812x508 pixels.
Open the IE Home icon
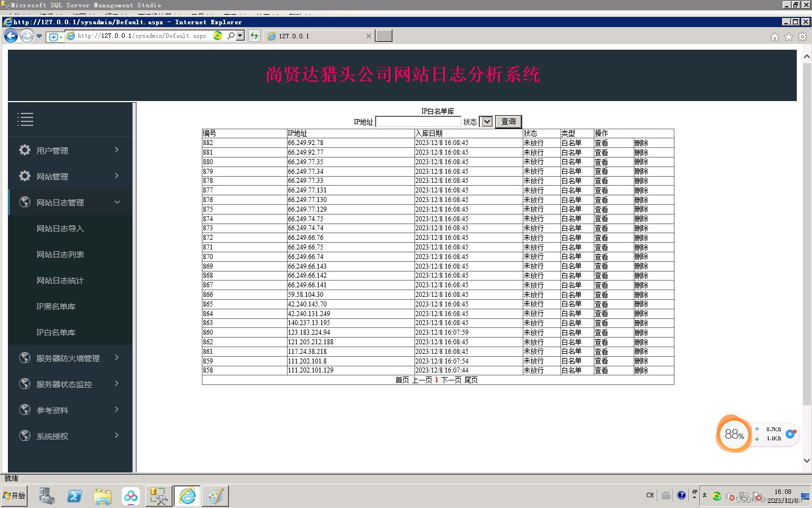775,37
